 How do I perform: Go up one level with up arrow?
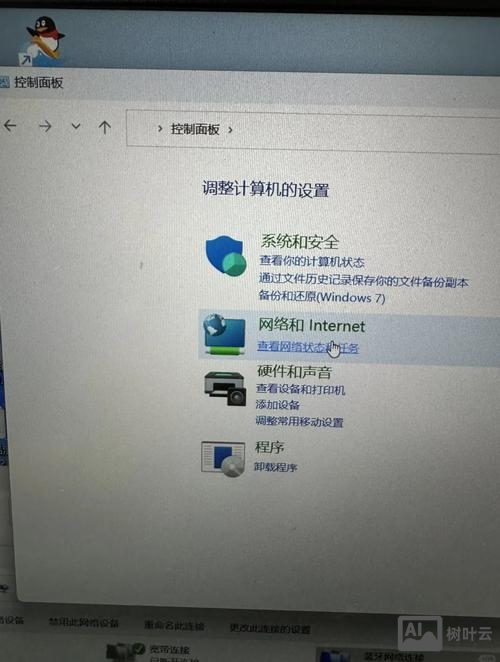tap(104, 127)
